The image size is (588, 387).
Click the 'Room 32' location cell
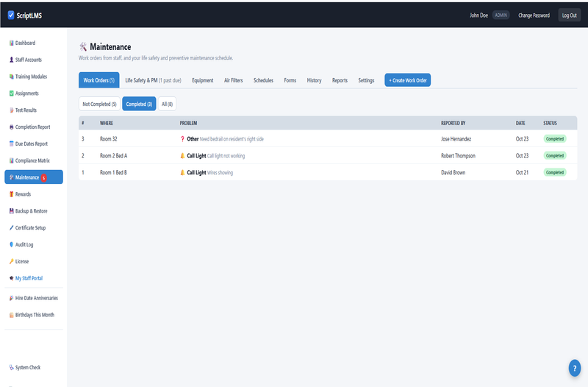[x=108, y=139]
